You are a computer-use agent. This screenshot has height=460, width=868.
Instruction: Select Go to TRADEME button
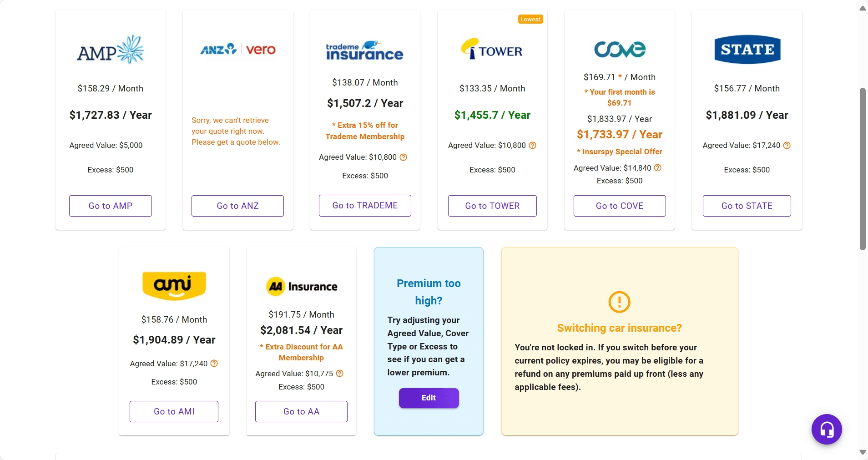click(365, 206)
